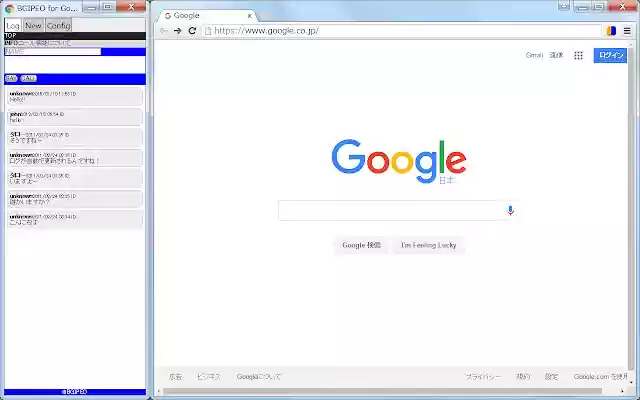Image resolution: width=640 pixels, height=400 pixels.
Task: Open the プライバシー footer link
Action: click(x=483, y=377)
